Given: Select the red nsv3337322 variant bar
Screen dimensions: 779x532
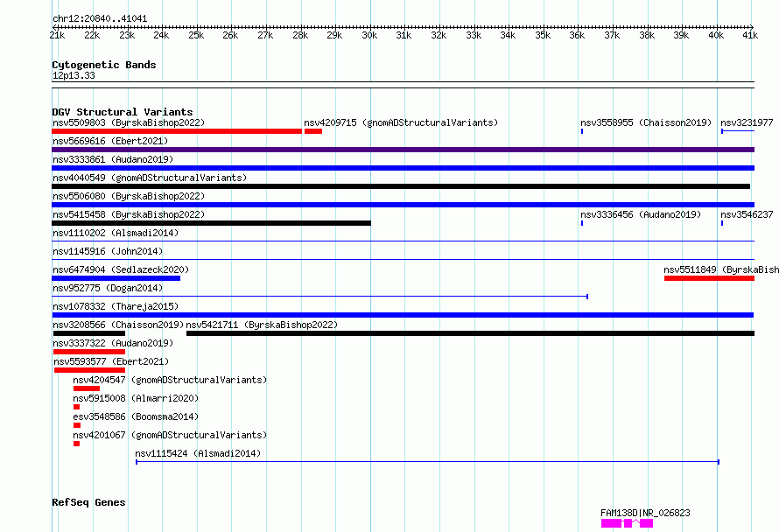Looking at the screenshot, I should 89,352.
